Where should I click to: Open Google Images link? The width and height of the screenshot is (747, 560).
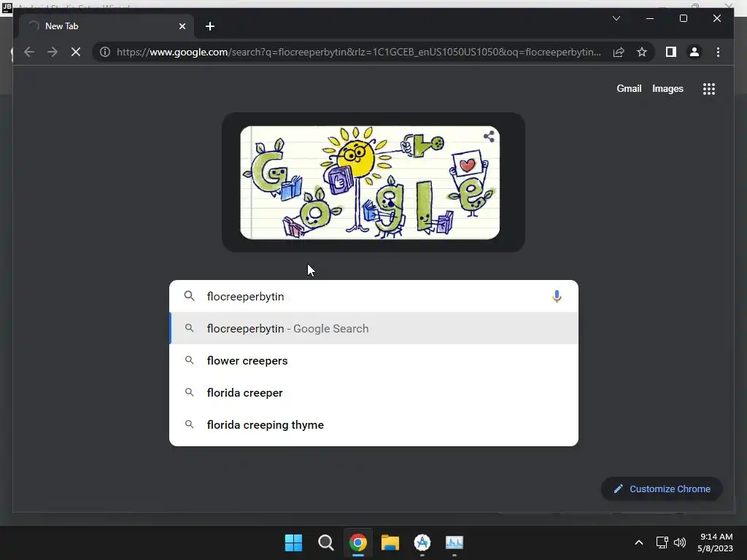[667, 88]
